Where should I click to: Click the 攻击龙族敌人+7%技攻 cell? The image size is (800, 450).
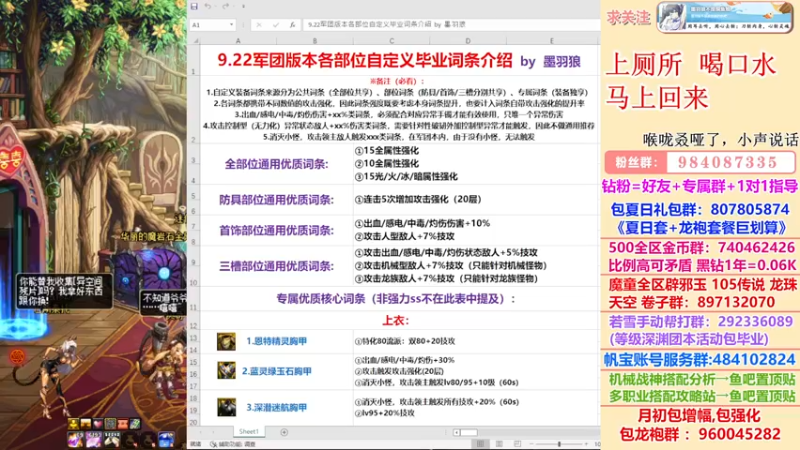446,279
